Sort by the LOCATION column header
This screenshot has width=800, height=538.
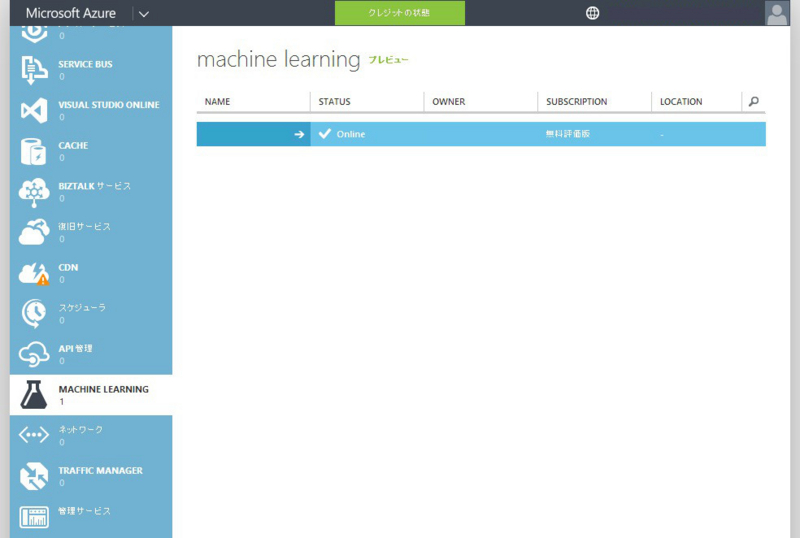(681, 102)
